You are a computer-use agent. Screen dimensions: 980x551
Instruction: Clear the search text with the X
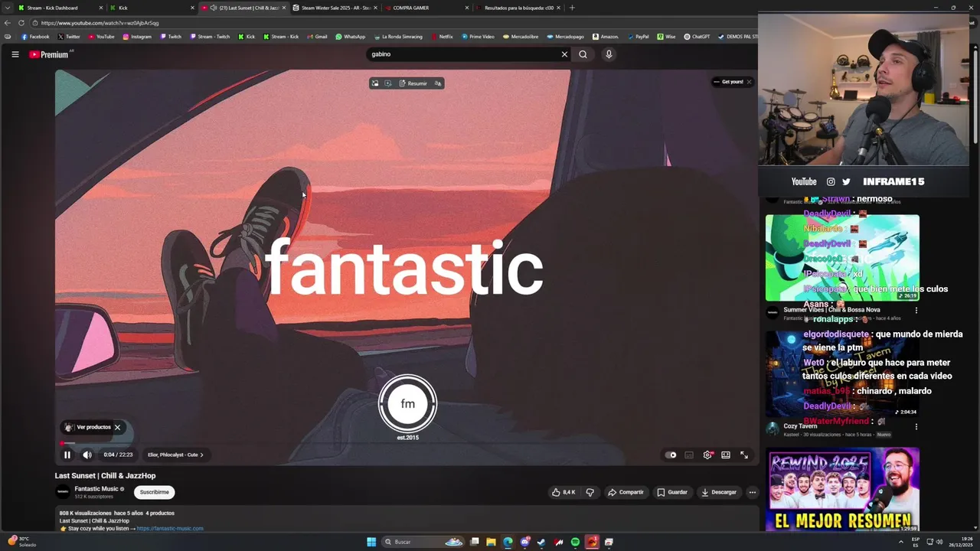tap(564, 54)
